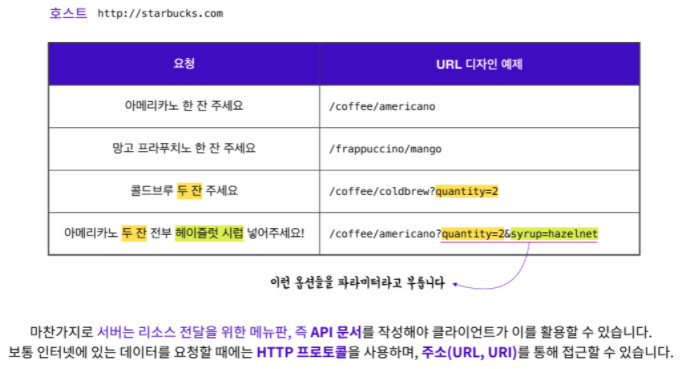
Task: Click the bold 주소(URL, URI) text
Action: click(469, 352)
